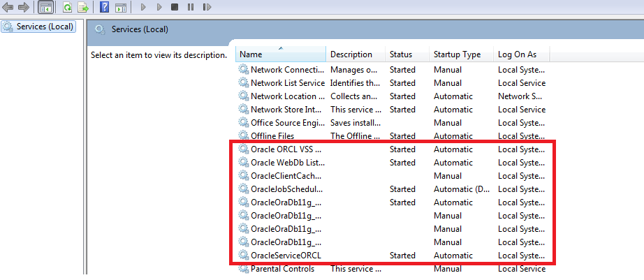Click 'Collects an...' description cell

pyautogui.click(x=353, y=96)
